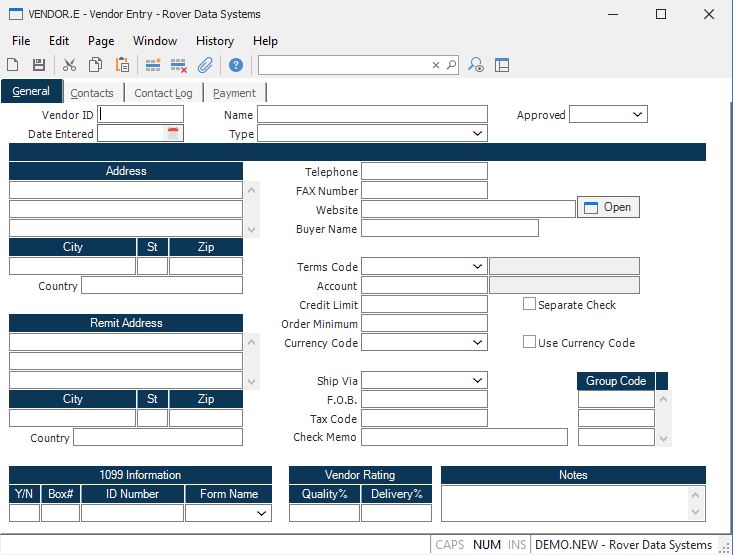Viewport: 733px width, 555px height.
Task: Click into the Vendor ID field
Action: pyautogui.click(x=141, y=115)
